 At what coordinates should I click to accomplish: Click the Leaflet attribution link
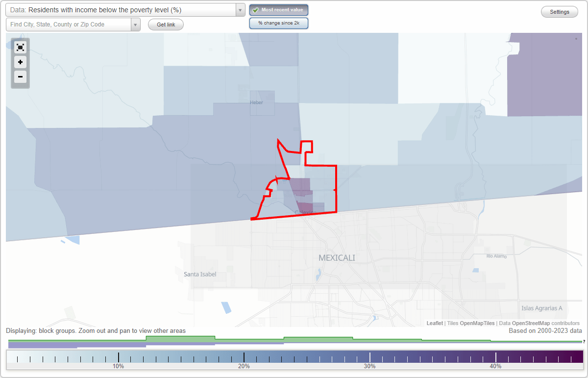click(x=434, y=323)
